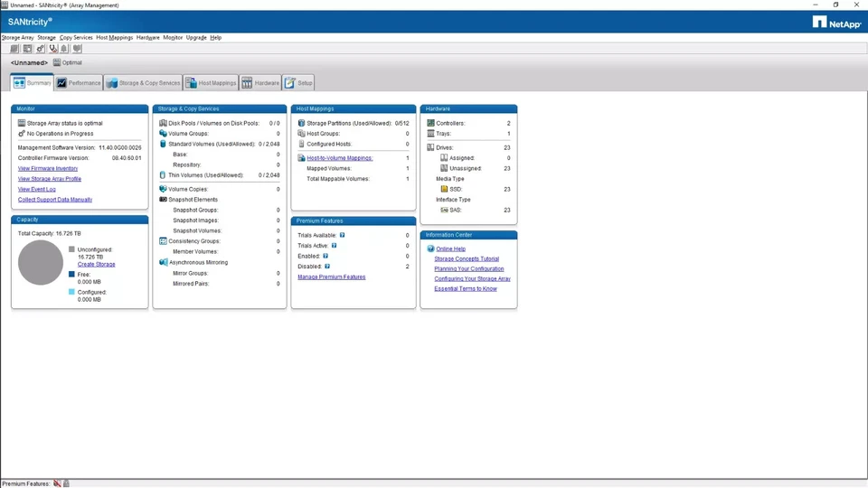Click the Create Storage link

click(x=96, y=264)
